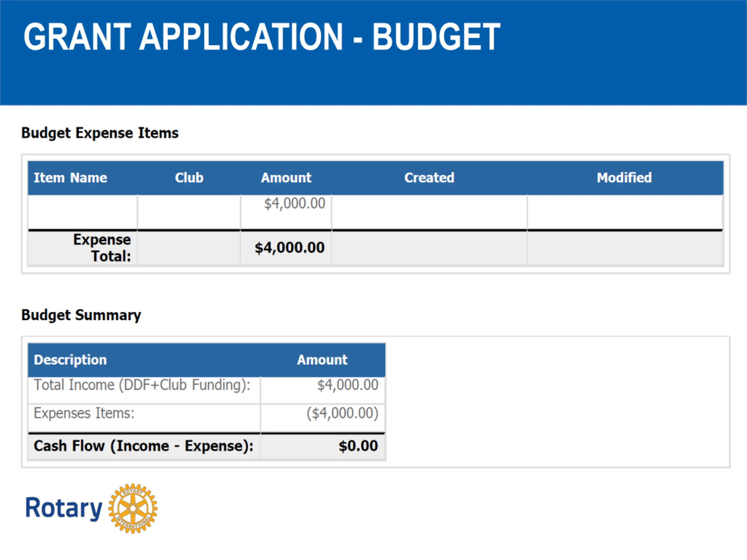The width and height of the screenshot is (747, 560).
Task: Click the Total Income $4,000.00 value
Action: coord(348,385)
